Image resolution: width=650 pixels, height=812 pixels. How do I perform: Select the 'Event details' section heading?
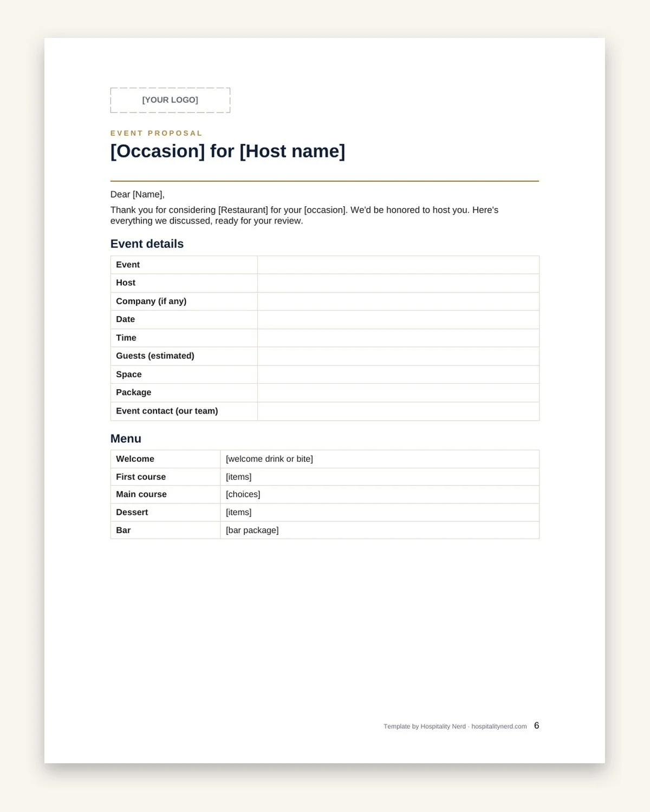pos(147,244)
